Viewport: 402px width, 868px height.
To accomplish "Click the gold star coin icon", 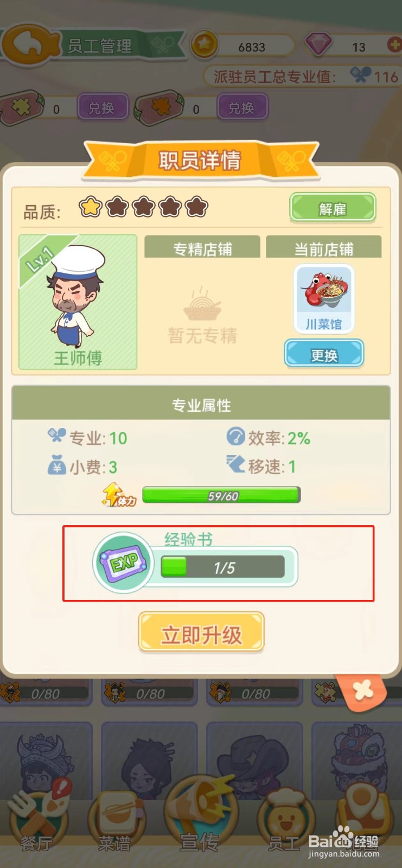I will tap(204, 44).
